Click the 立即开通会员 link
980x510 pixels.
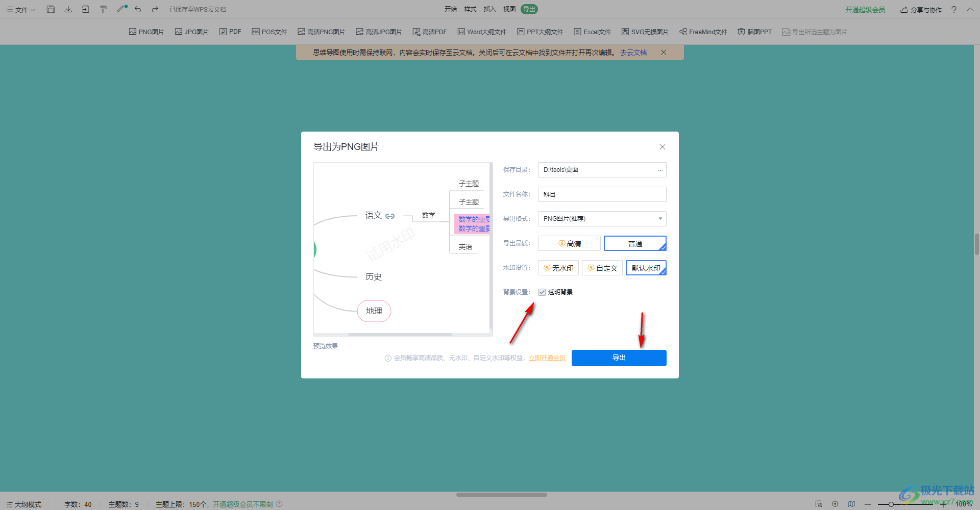547,358
